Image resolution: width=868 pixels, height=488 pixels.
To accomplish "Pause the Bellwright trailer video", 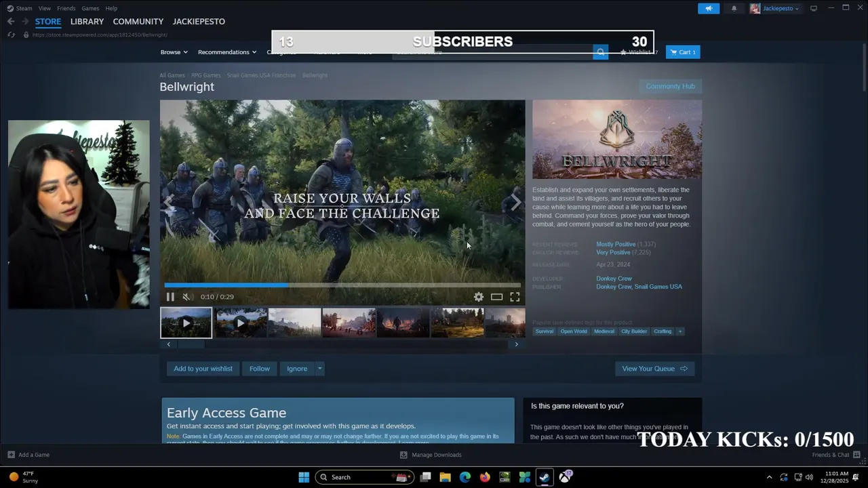I will pyautogui.click(x=170, y=297).
